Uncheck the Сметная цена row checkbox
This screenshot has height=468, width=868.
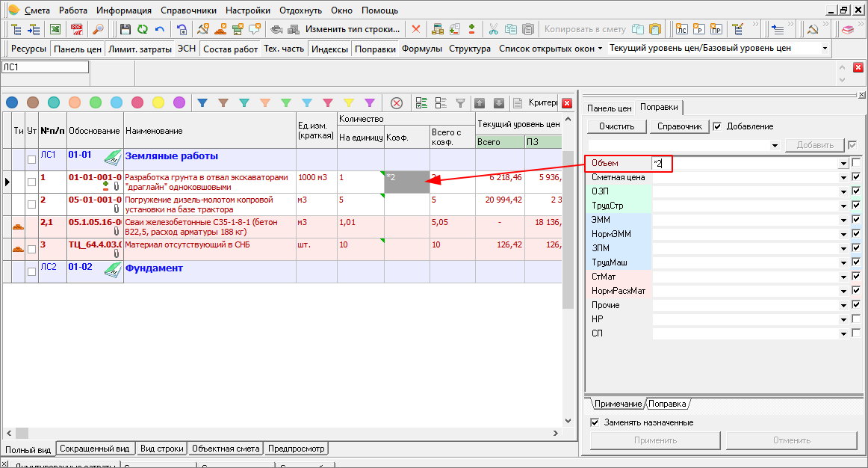[856, 177]
